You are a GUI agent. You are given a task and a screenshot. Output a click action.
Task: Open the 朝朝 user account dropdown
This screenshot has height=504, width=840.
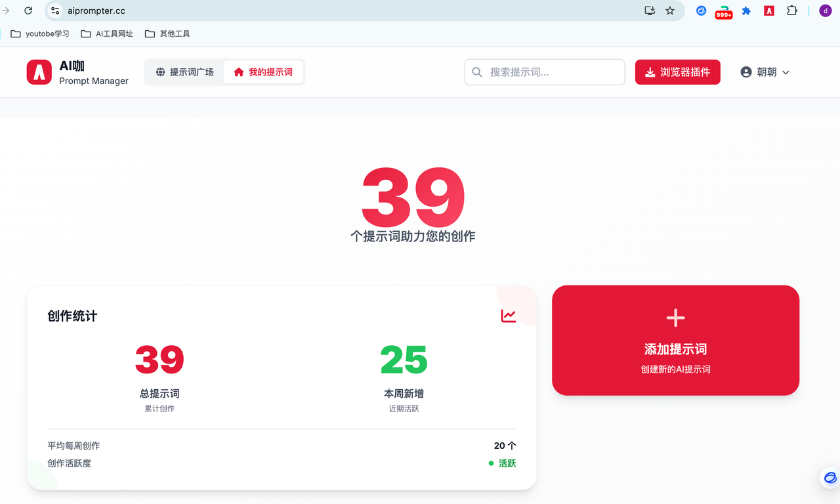point(765,72)
